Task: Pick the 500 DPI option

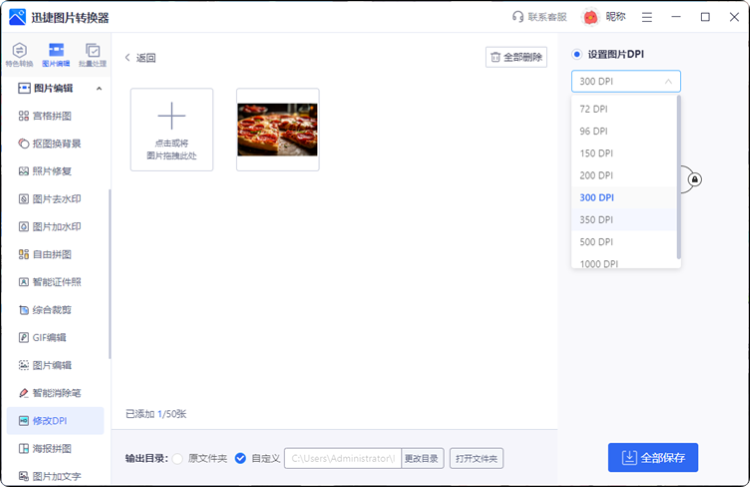Action: [624, 242]
